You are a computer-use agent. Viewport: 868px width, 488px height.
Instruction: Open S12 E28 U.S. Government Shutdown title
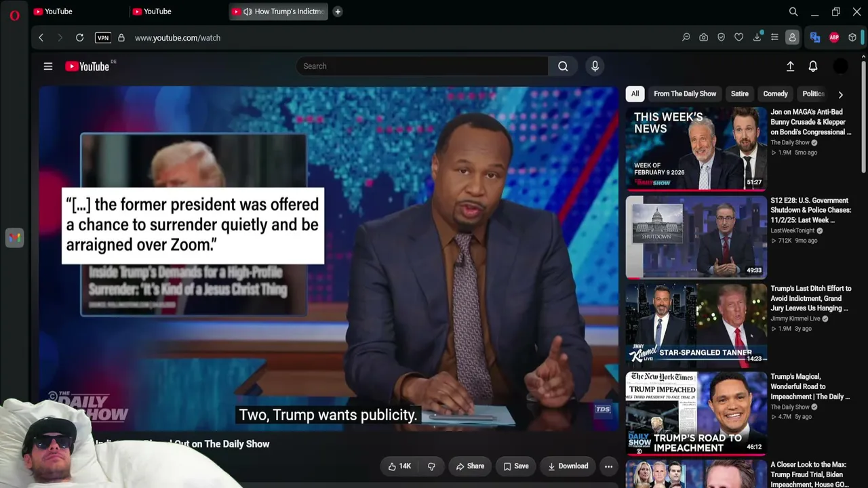pyautogui.click(x=811, y=210)
